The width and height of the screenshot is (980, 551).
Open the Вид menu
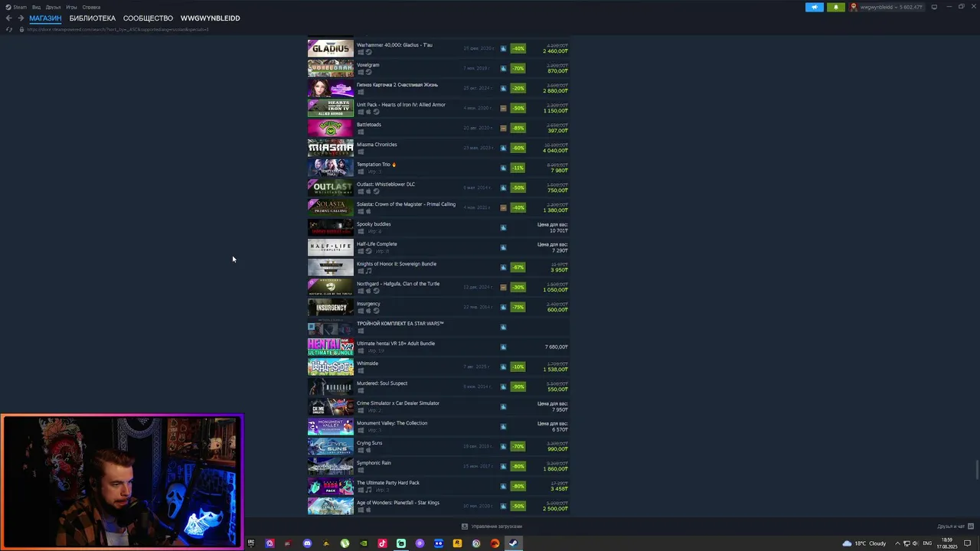[36, 7]
